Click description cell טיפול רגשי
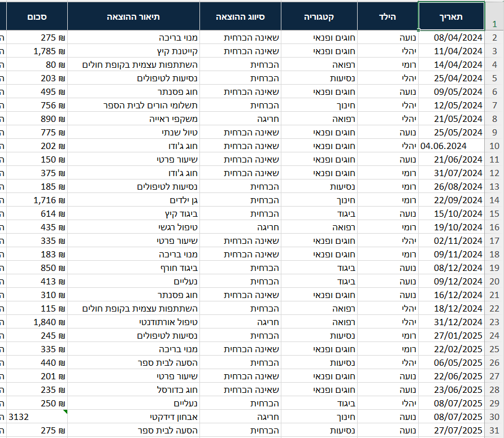The image size is (504, 438). tap(133, 227)
